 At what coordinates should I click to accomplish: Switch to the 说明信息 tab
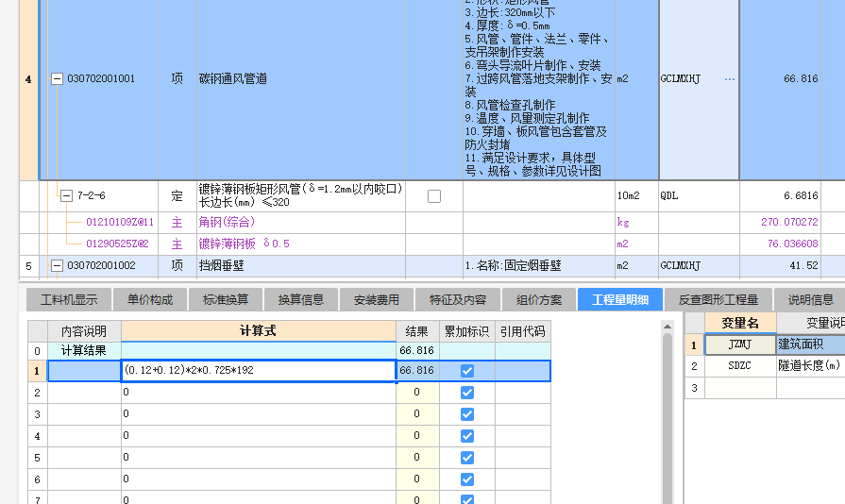click(x=810, y=299)
